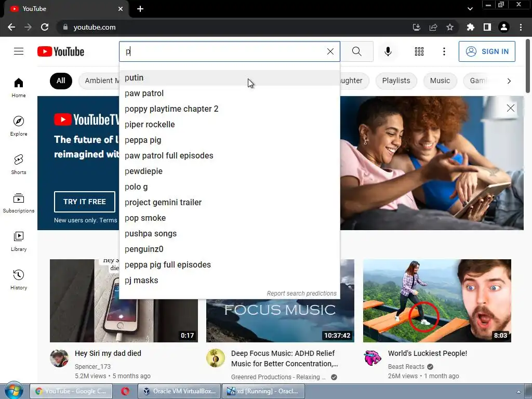This screenshot has width=532, height=399.
Task: Choose the 'paw patrol' search suggestion
Action: click(229, 94)
